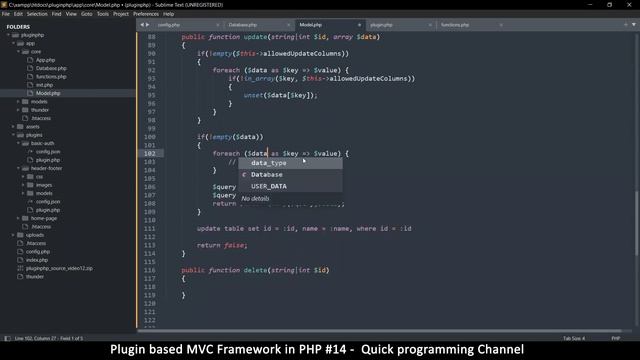Choose USER_DATA from the autocomplete popup
Viewport: 640px width, 360px height.
click(290, 186)
